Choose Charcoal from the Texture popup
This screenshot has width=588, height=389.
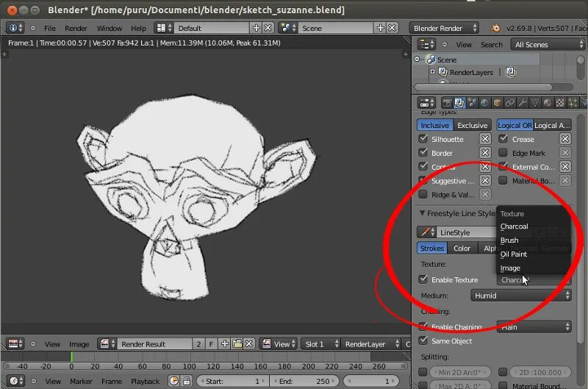coord(514,226)
